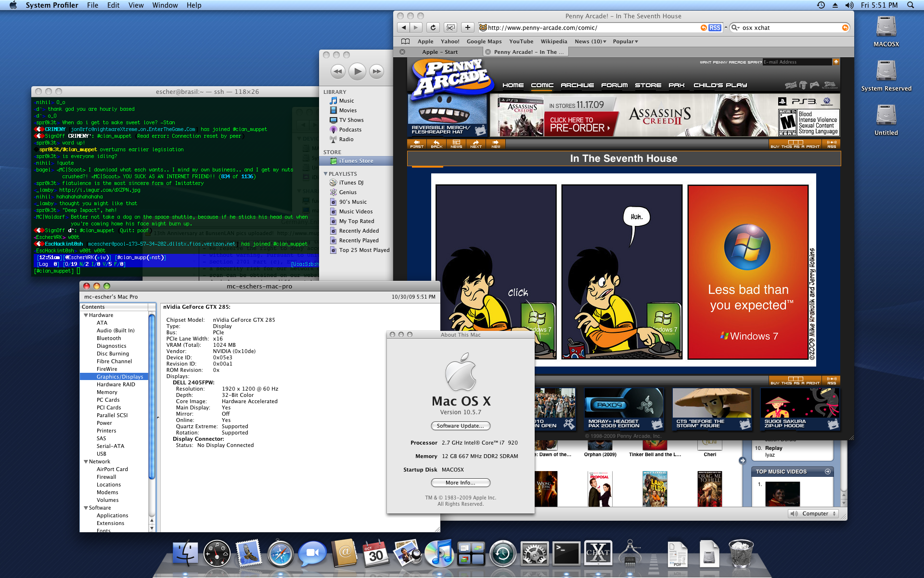Collapse the Software tree in System Profiler
The image size is (924, 578).
[86, 508]
